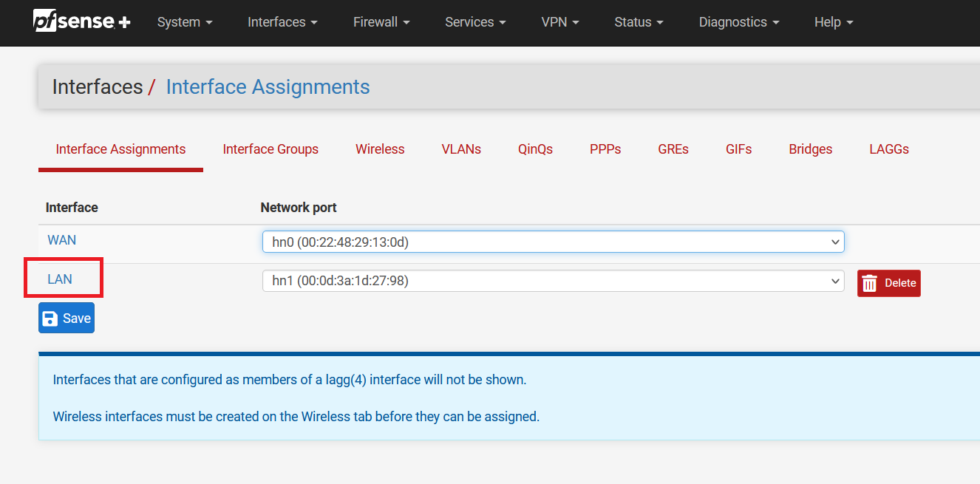Save the interface assignments
Screen dimensions: 980x484
(x=67, y=318)
